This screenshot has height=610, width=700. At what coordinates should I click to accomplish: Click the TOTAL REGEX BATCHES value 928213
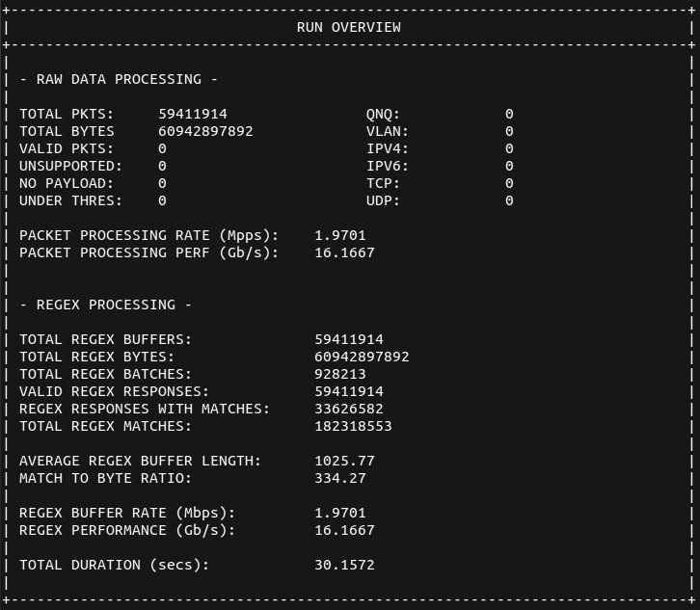click(340, 374)
